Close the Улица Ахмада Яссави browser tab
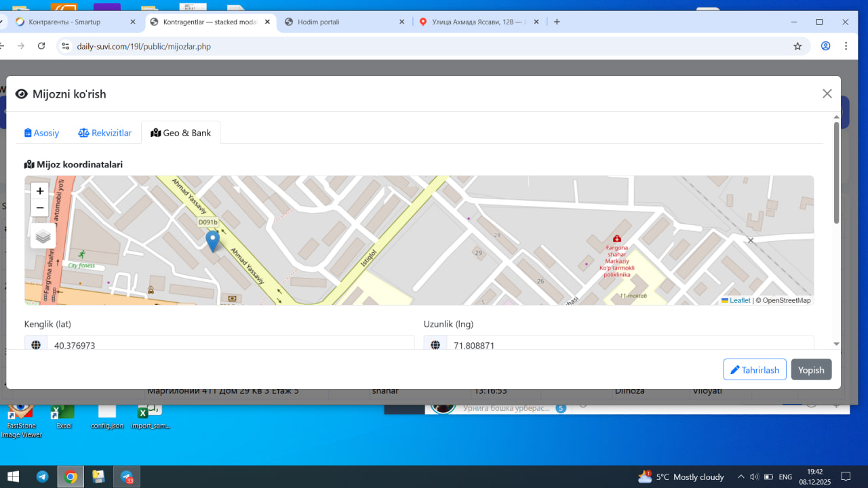The image size is (868, 488). click(x=536, y=22)
